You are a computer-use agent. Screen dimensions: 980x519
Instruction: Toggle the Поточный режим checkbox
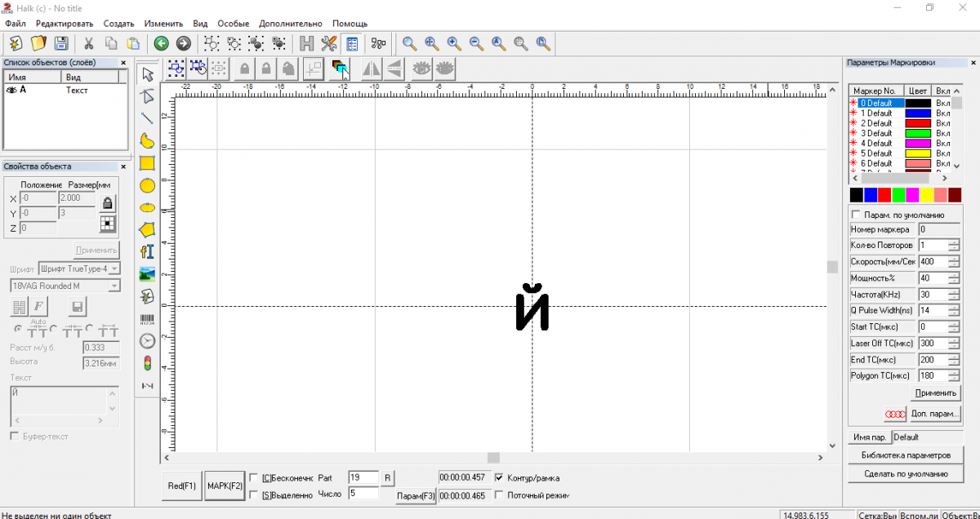pos(499,495)
